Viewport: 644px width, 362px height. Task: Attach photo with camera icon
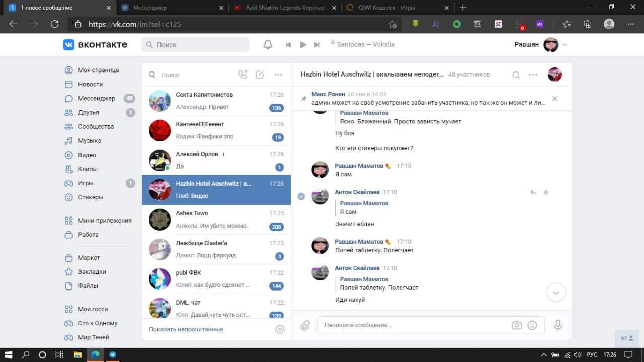(517, 325)
